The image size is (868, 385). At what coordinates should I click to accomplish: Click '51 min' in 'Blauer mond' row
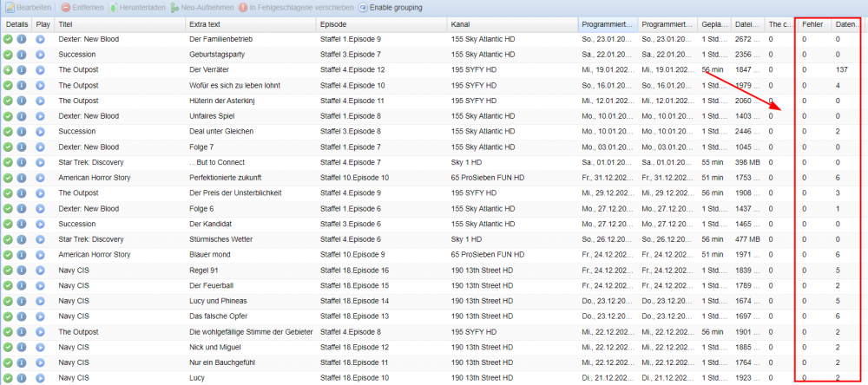(714, 255)
